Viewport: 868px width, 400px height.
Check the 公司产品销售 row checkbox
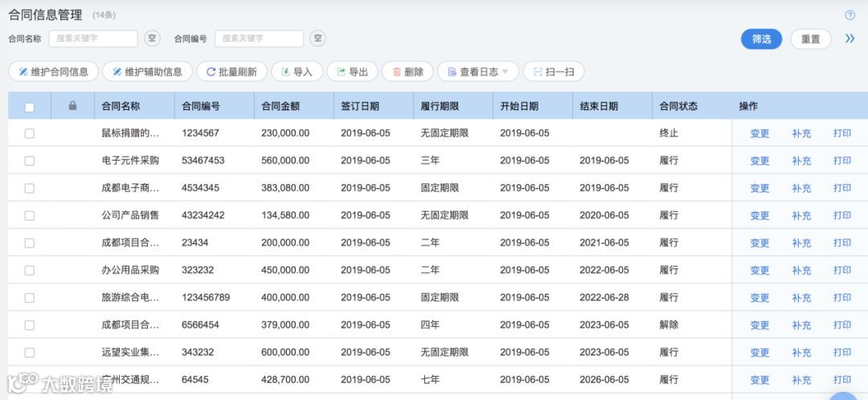click(30, 215)
